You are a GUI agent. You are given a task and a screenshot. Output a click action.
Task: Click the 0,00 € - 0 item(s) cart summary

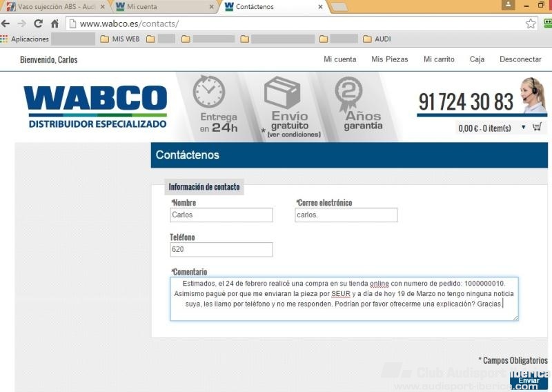(x=484, y=128)
